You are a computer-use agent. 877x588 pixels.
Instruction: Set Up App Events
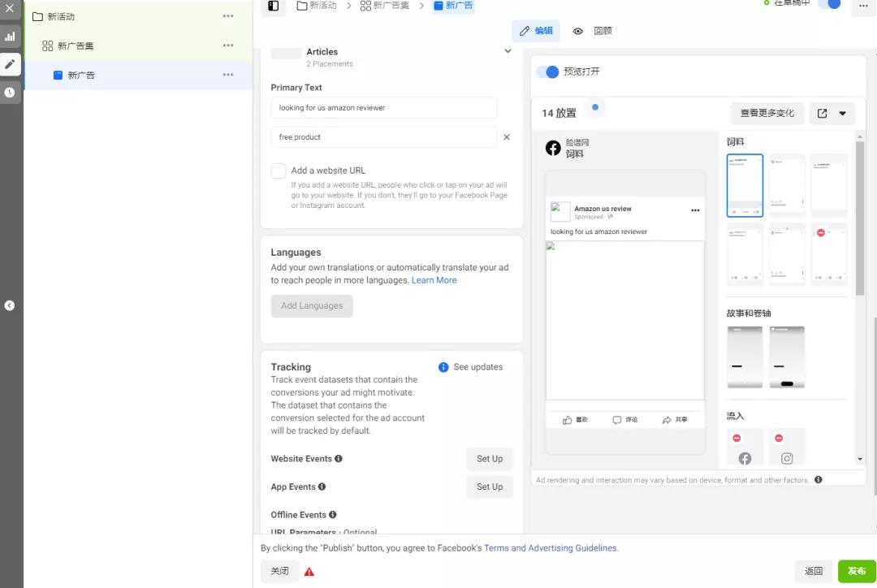click(490, 486)
